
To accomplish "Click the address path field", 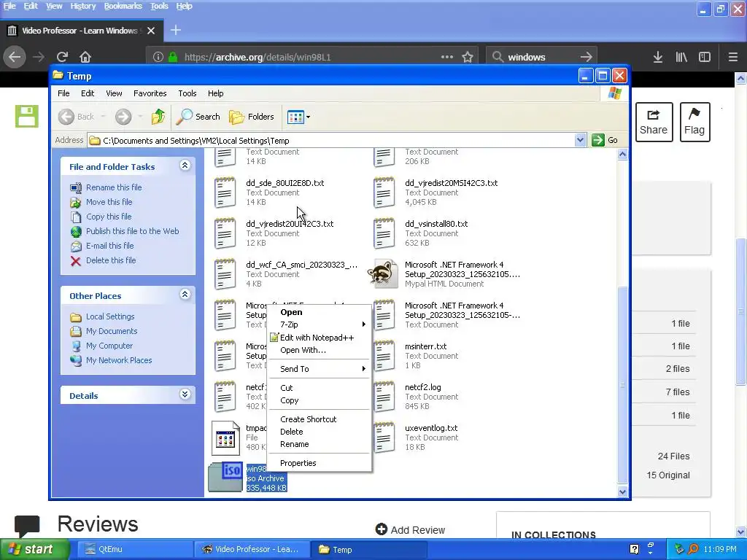I will tap(331, 141).
